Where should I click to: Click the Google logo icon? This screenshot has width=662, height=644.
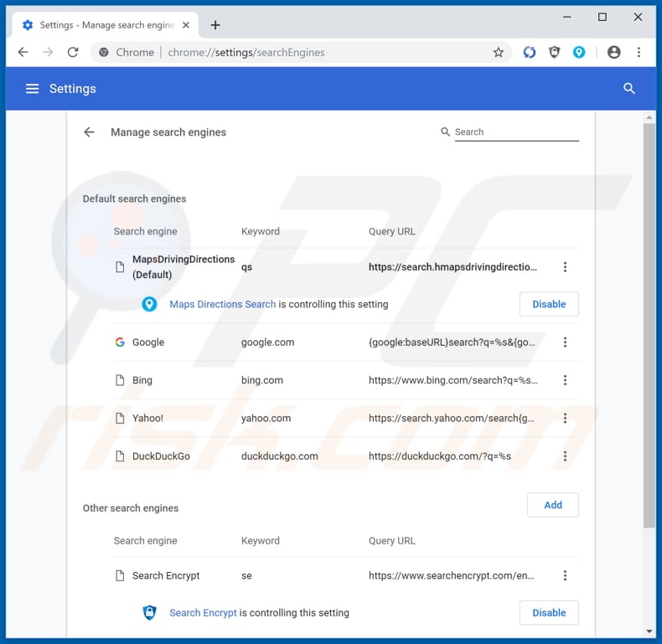point(120,343)
